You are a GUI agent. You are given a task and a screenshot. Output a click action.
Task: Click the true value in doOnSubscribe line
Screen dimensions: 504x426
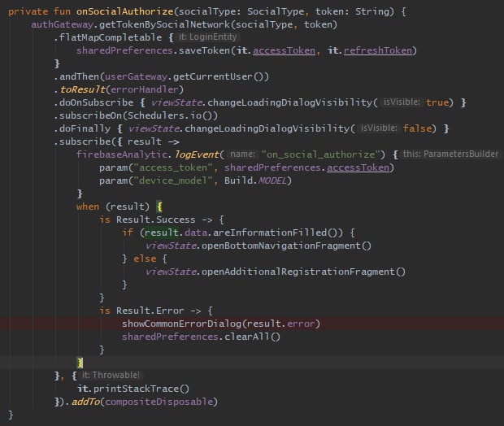coord(437,102)
